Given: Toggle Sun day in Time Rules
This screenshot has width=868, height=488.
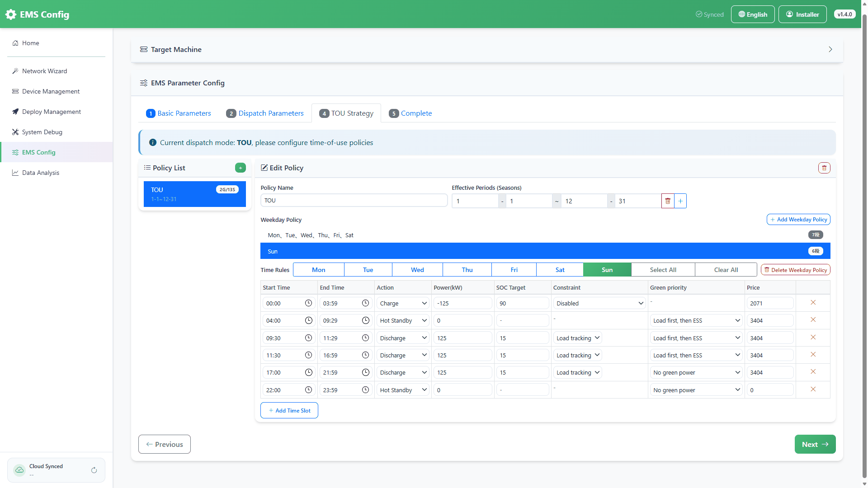Looking at the screenshot, I should 607,270.
